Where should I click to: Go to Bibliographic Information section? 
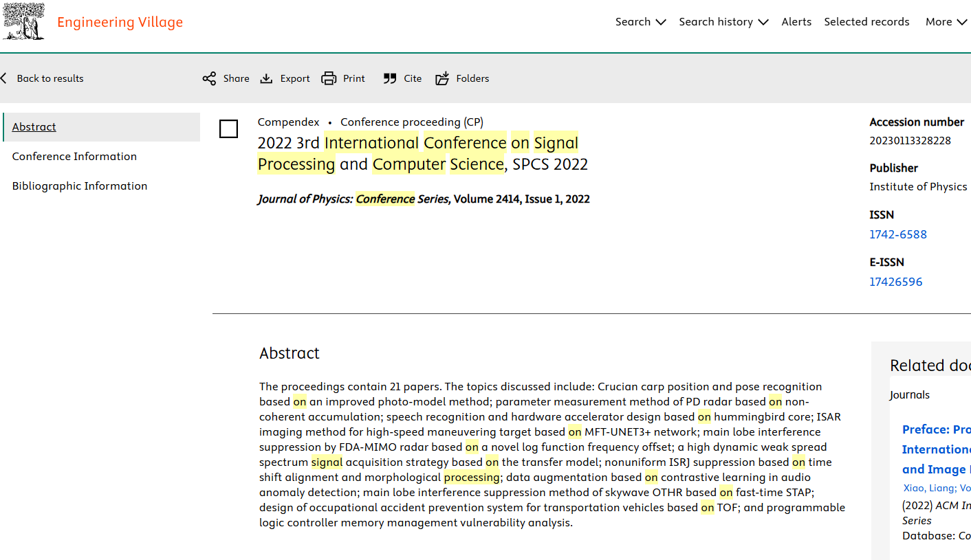pos(80,186)
